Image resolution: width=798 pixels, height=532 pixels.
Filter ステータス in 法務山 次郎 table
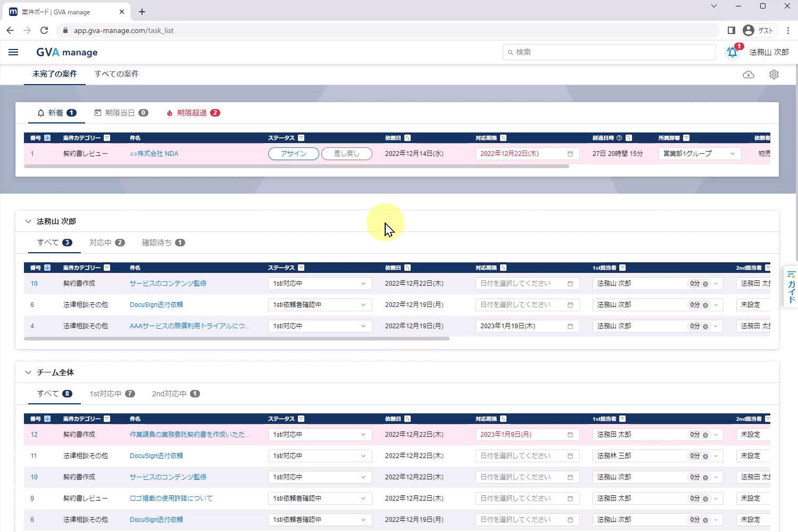(x=301, y=268)
